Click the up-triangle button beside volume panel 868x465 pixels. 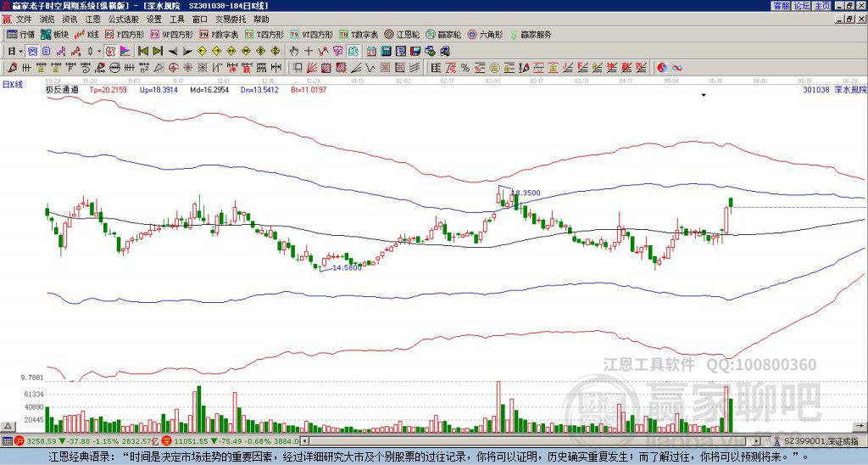(8, 426)
